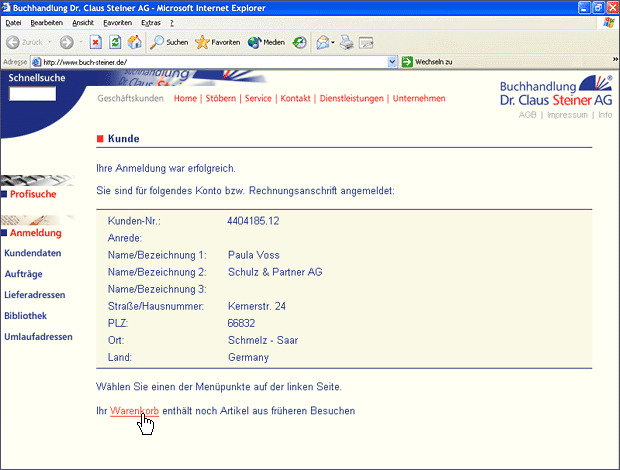Screen dimensions: 620x470
Task: Click the street Kernerstr. 24
Action: 257,306
